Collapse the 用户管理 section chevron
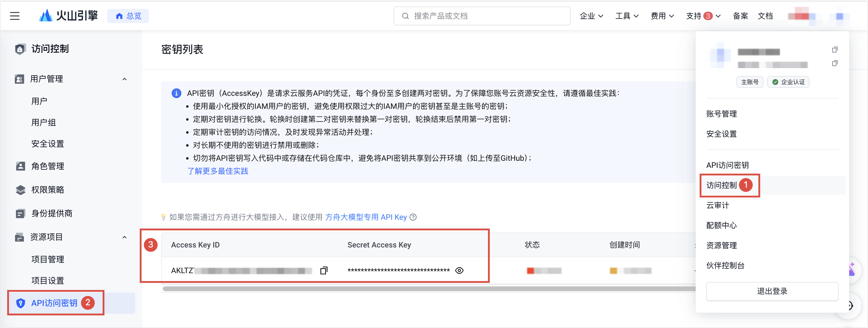Screen dimensions: 868x328 click(x=124, y=79)
